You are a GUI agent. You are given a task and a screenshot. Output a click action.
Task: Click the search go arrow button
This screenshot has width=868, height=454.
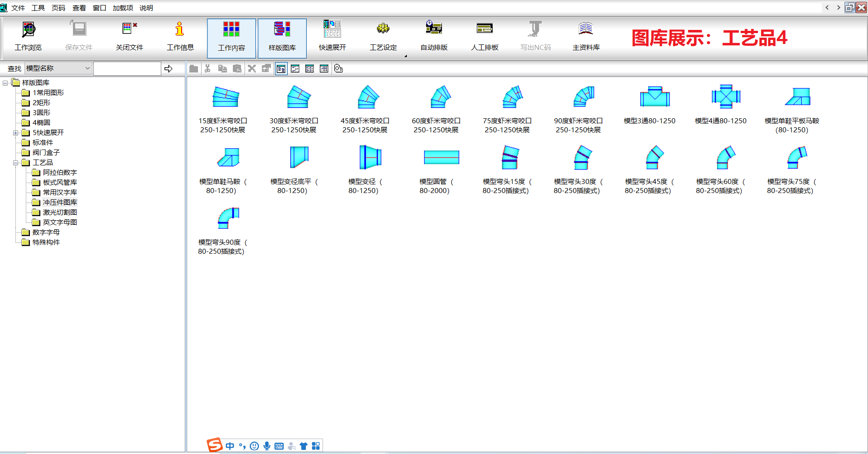tap(169, 69)
